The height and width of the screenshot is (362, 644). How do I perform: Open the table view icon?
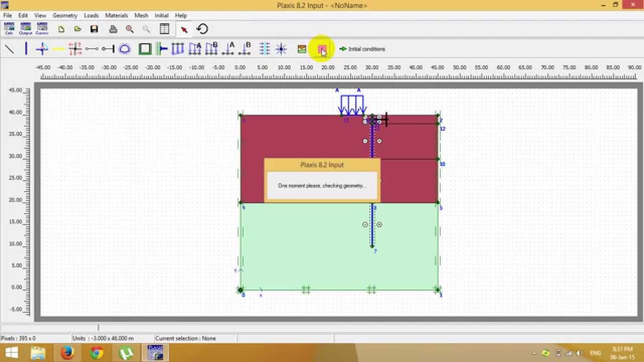pyautogui.click(x=165, y=29)
